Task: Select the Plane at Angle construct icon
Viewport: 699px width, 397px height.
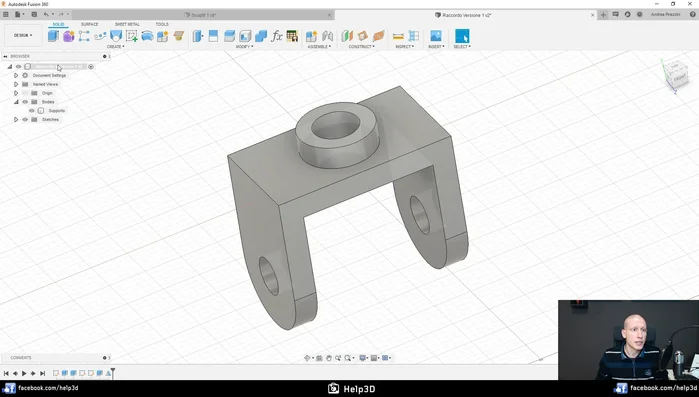Action: pyautogui.click(x=362, y=36)
